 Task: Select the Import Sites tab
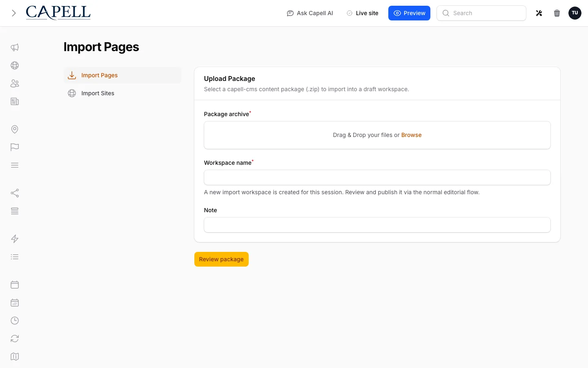click(x=122, y=93)
